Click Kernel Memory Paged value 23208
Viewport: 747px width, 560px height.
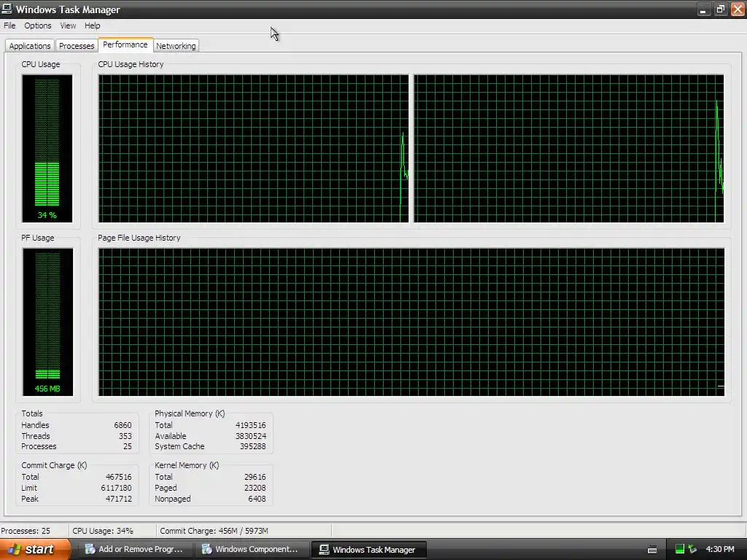[x=255, y=488]
